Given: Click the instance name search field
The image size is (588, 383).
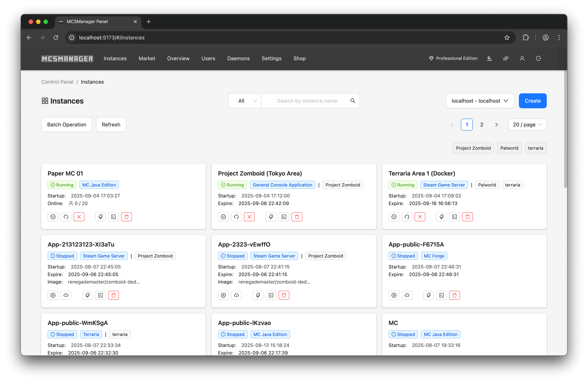Looking at the screenshot, I should (x=307, y=101).
